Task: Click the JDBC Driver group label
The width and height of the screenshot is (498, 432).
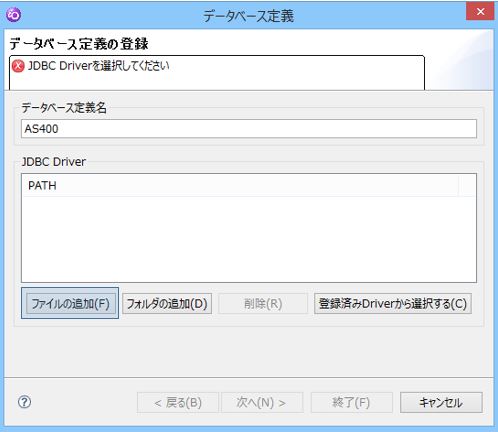Action: pyautogui.click(x=54, y=162)
